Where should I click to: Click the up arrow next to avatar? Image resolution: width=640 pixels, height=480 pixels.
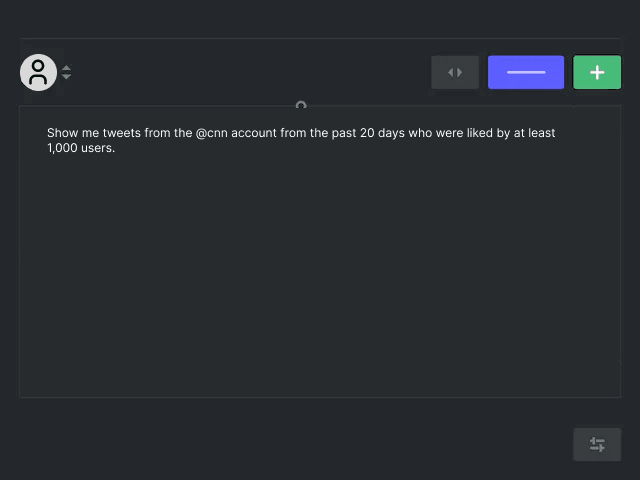point(66,68)
